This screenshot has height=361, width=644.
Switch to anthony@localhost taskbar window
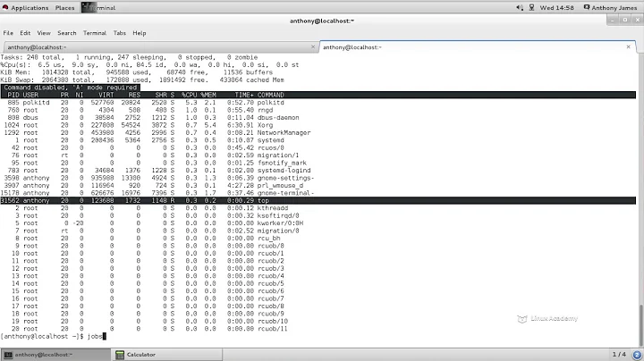click(x=55, y=355)
